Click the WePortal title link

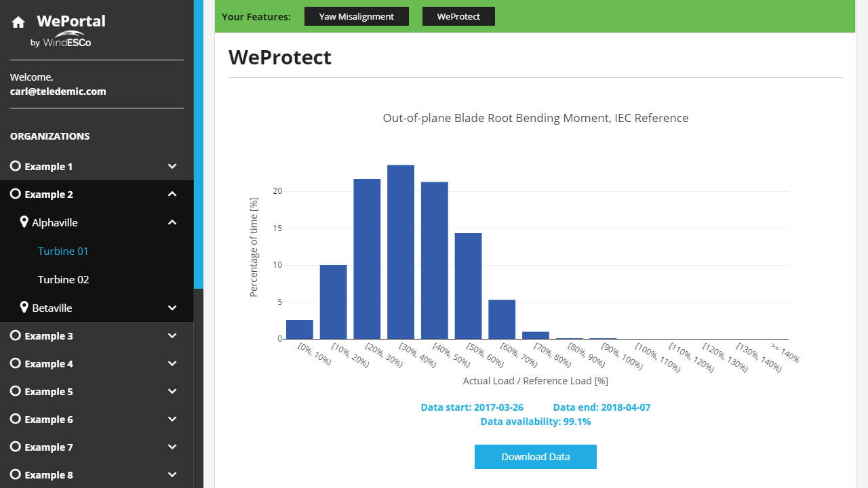click(x=71, y=21)
